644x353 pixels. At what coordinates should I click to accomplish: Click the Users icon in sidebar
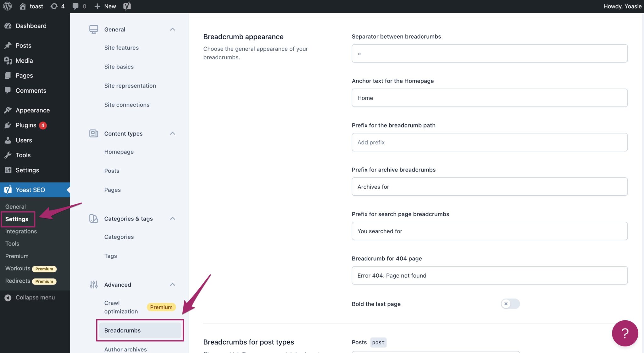(x=8, y=140)
